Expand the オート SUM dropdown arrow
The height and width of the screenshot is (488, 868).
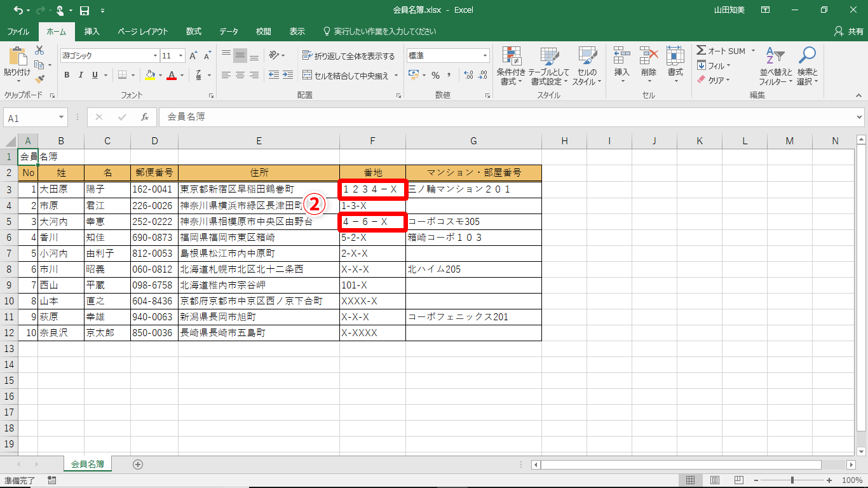point(753,51)
